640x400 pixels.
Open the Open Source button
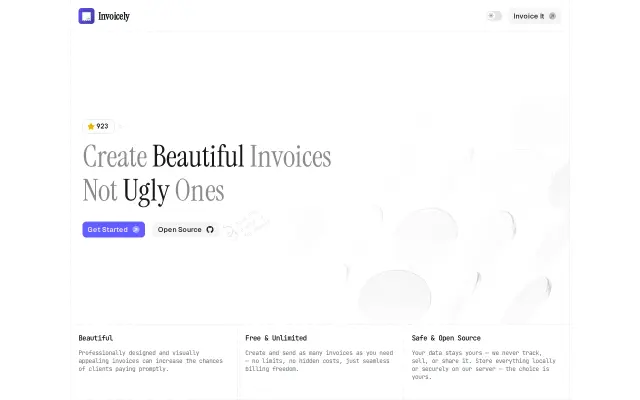186,229
